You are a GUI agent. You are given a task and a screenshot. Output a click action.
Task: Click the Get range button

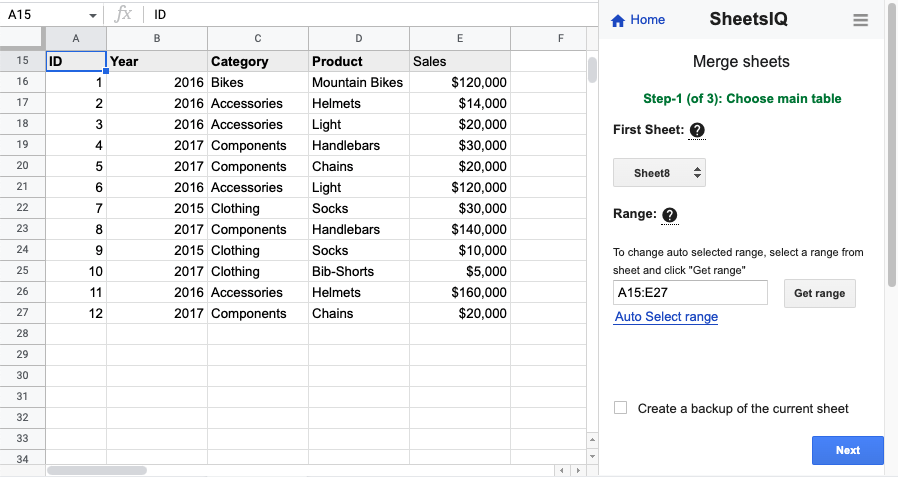tap(820, 293)
